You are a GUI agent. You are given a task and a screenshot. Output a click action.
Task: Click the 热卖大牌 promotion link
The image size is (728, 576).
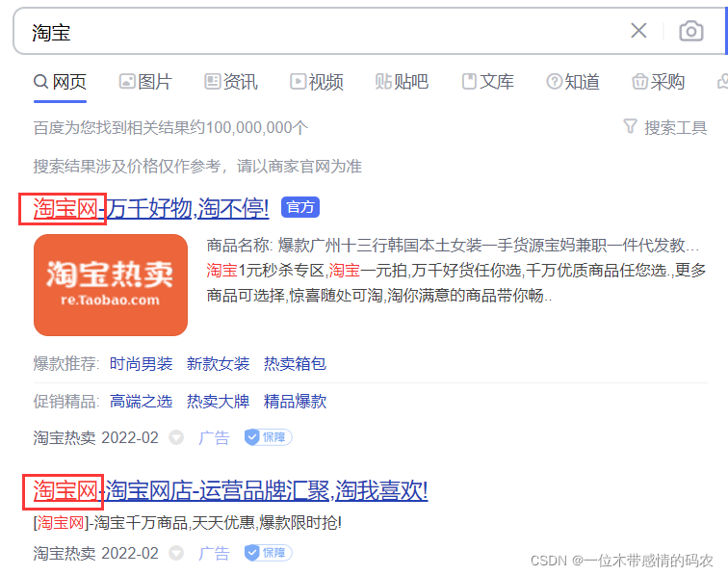(218, 402)
